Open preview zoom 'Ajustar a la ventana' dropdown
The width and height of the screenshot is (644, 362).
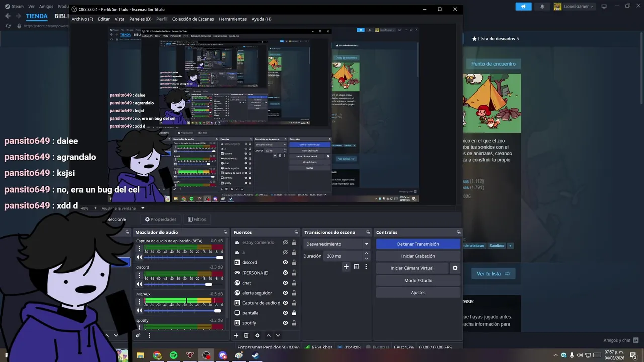(123, 208)
